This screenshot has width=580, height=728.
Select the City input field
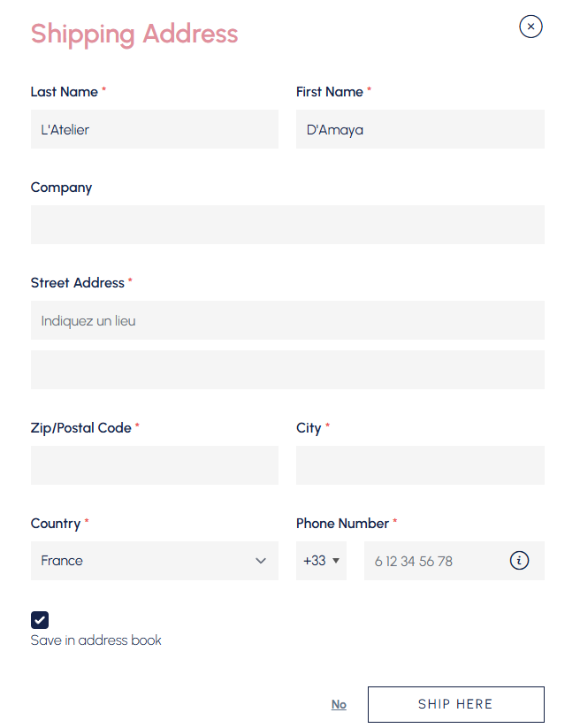point(419,465)
